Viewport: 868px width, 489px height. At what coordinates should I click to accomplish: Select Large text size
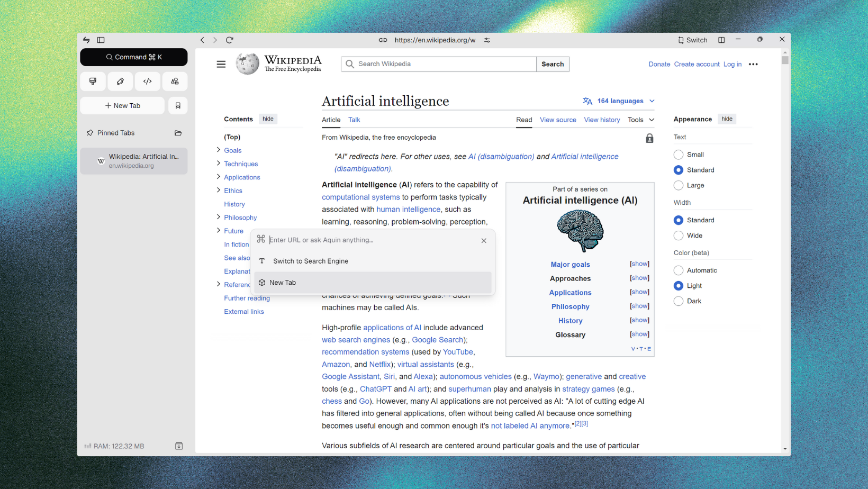[679, 185]
